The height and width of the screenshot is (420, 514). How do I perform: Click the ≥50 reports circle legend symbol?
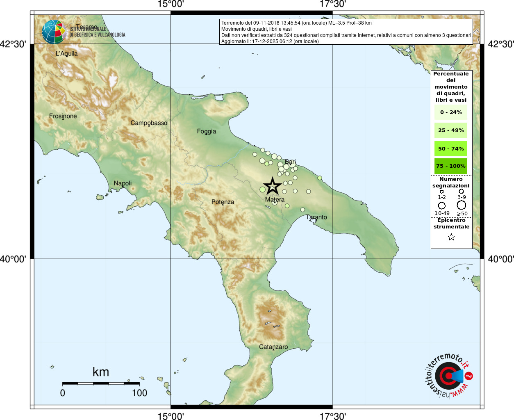pos(462,205)
